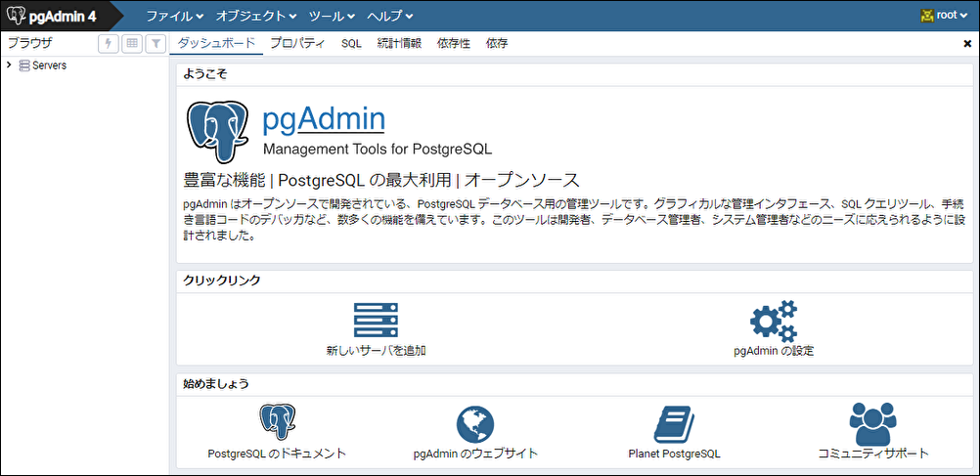
Task: Select the Servers icon in browser tree
Action: [x=24, y=65]
